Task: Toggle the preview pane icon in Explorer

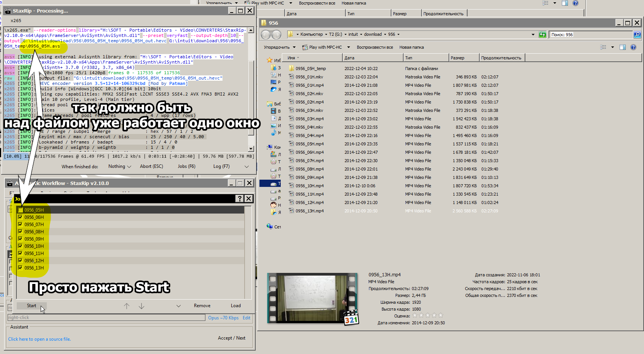Action: click(x=623, y=47)
